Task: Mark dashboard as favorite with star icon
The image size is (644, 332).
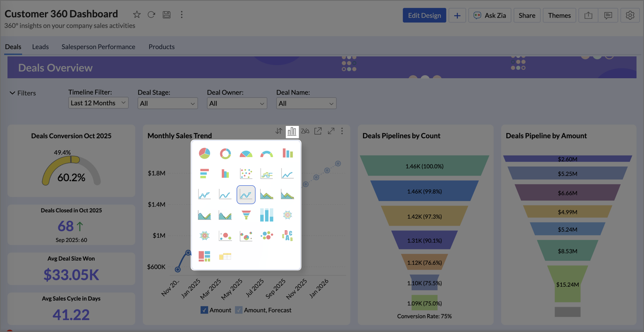Action: [137, 15]
